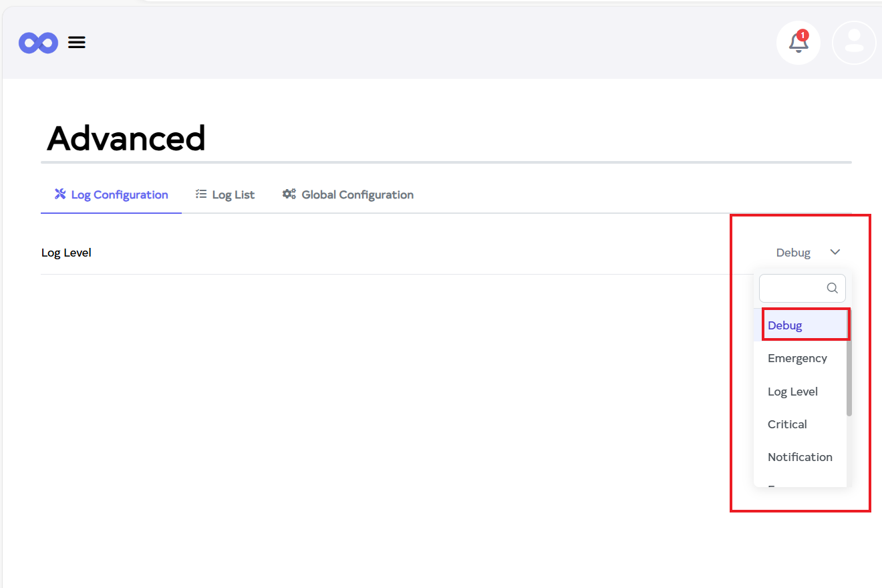
Task: Click the red notification count badge
Action: 803,35
